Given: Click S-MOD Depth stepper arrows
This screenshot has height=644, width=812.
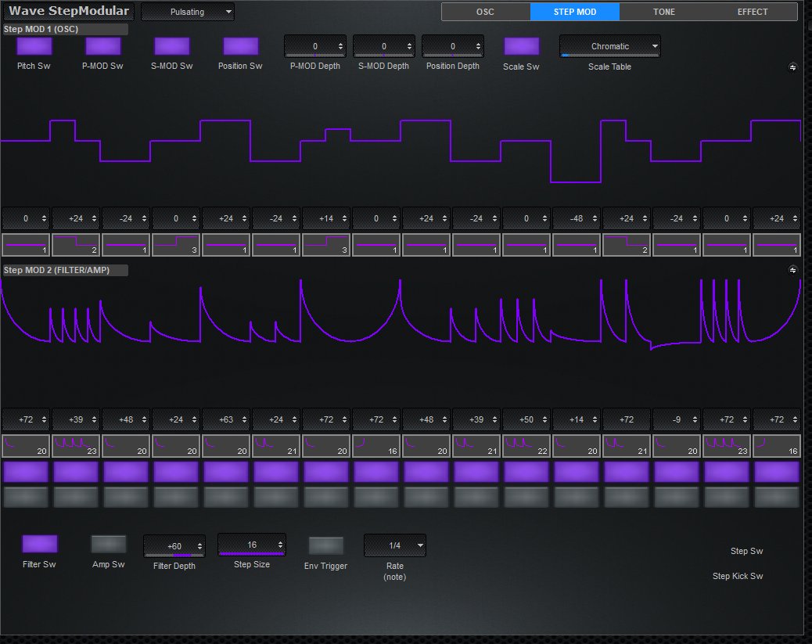Looking at the screenshot, I should coord(409,46).
